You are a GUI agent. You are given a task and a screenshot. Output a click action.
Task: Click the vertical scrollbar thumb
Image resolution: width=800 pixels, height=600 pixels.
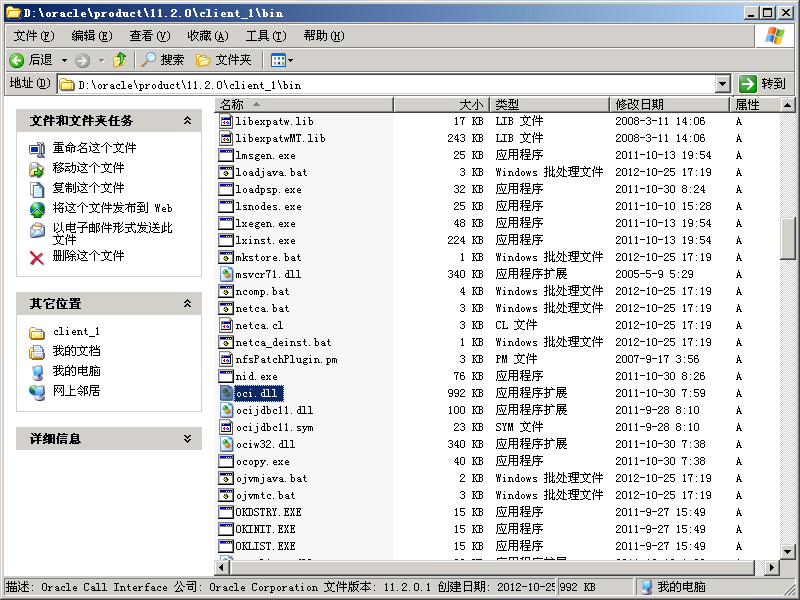coord(787,239)
